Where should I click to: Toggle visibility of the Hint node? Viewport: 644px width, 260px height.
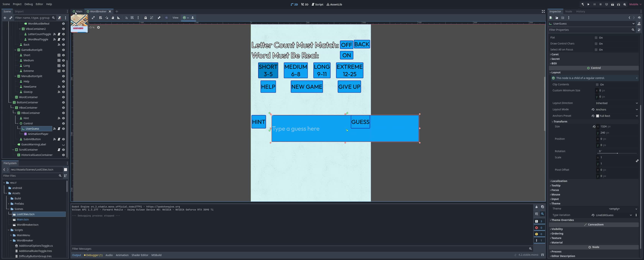tap(63, 118)
